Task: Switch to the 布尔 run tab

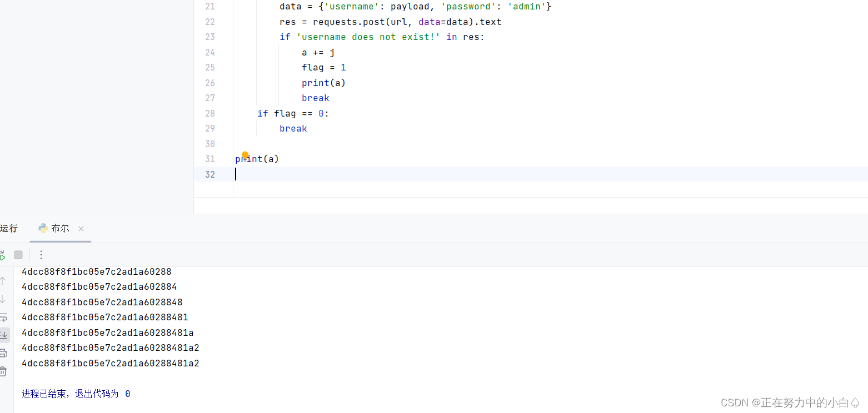Action: (60, 228)
